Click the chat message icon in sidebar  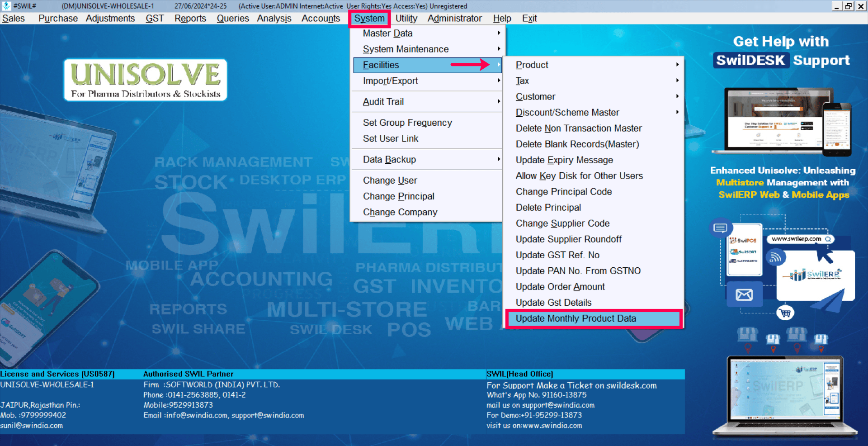pyautogui.click(x=720, y=228)
